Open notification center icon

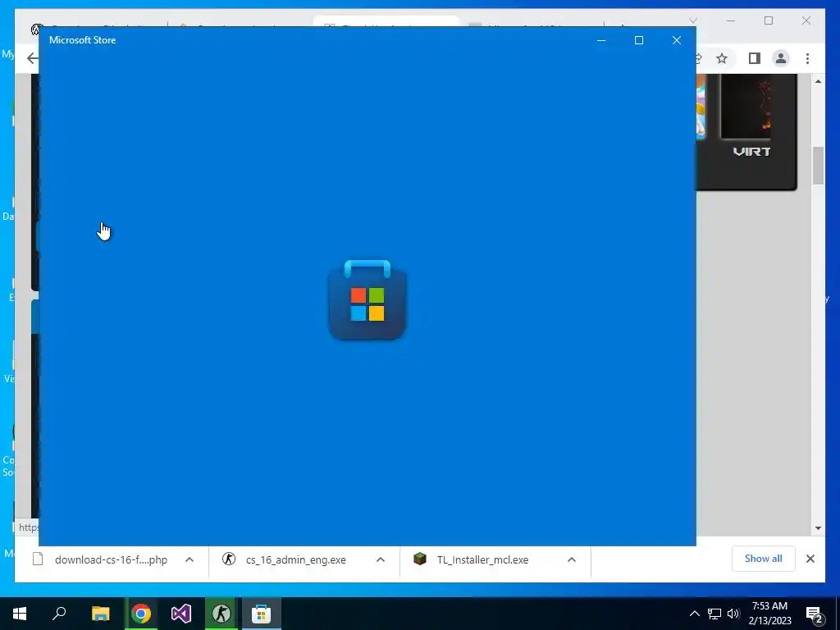pos(815,614)
